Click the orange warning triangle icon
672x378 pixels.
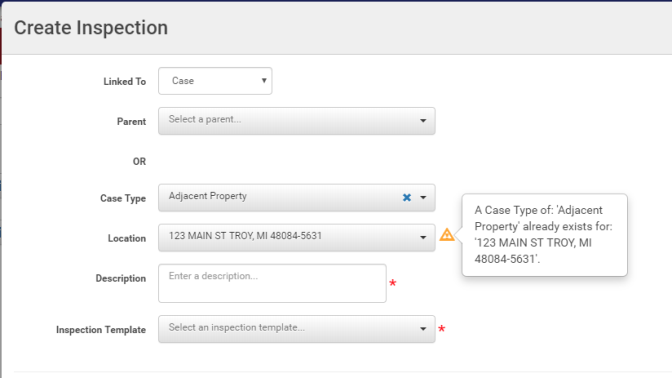(x=447, y=235)
